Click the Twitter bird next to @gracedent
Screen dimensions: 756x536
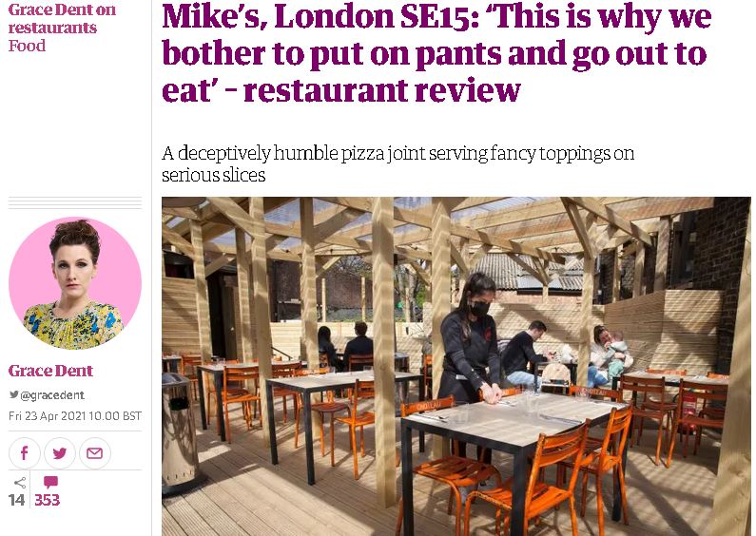[14, 394]
